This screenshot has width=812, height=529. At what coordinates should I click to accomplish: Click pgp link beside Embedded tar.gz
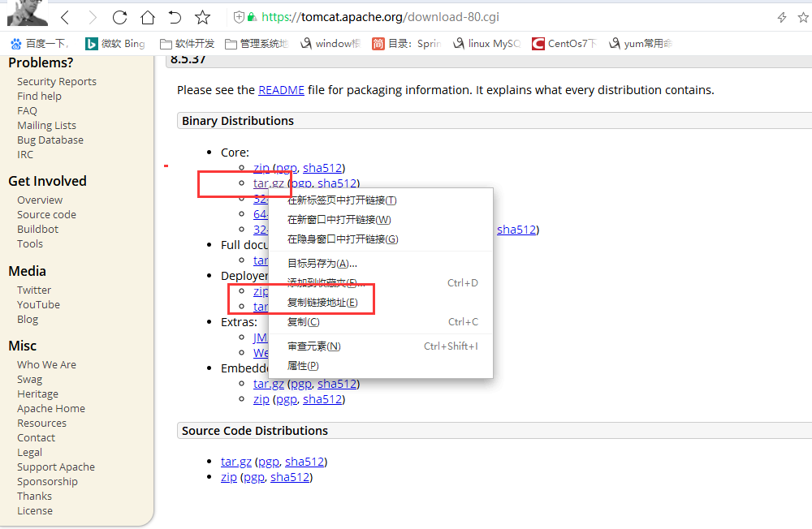pyautogui.click(x=301, y=384)
